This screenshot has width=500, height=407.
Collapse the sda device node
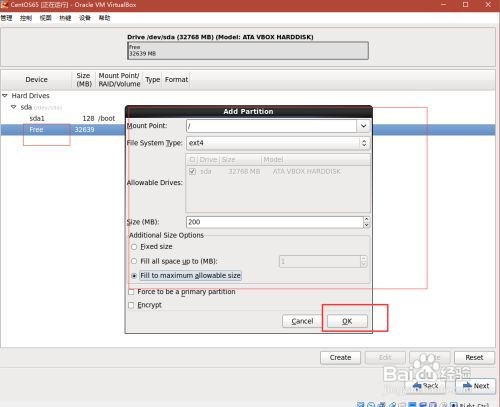pos(13,107)
